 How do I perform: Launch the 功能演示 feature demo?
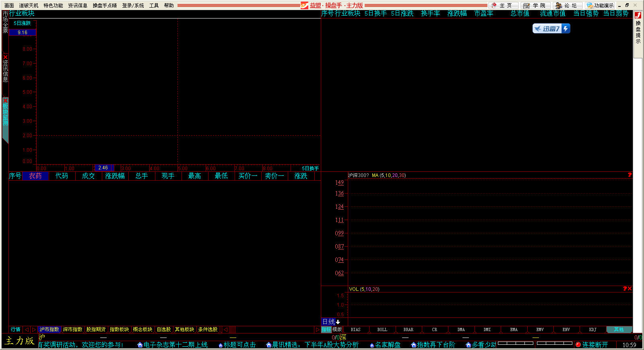point(601,5)
